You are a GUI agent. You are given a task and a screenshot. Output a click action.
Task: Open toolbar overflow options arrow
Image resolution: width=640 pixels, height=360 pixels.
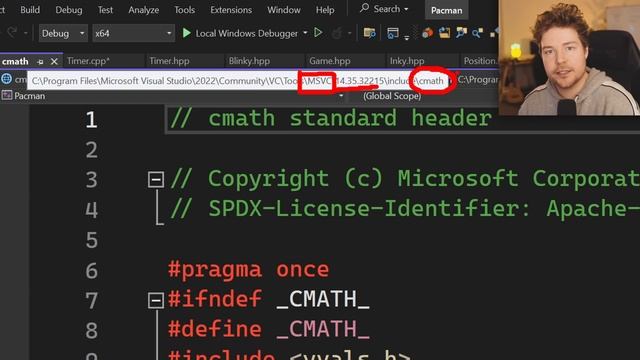(407, 38)
